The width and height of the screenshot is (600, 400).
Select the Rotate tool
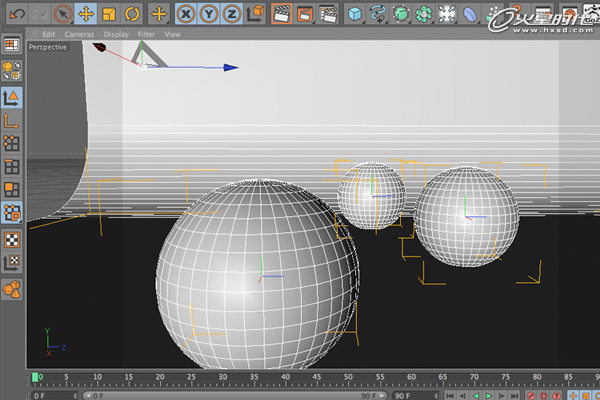[132, 14]
